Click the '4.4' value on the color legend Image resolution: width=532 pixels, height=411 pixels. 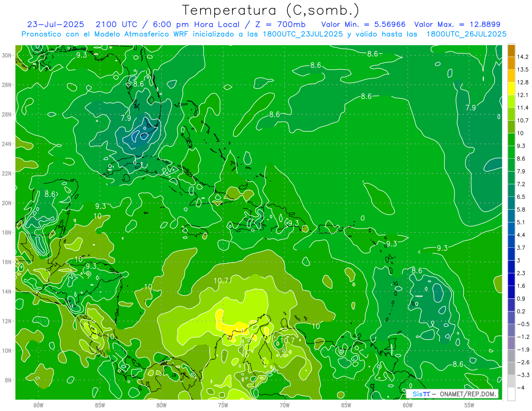click(x=521, y=235)
